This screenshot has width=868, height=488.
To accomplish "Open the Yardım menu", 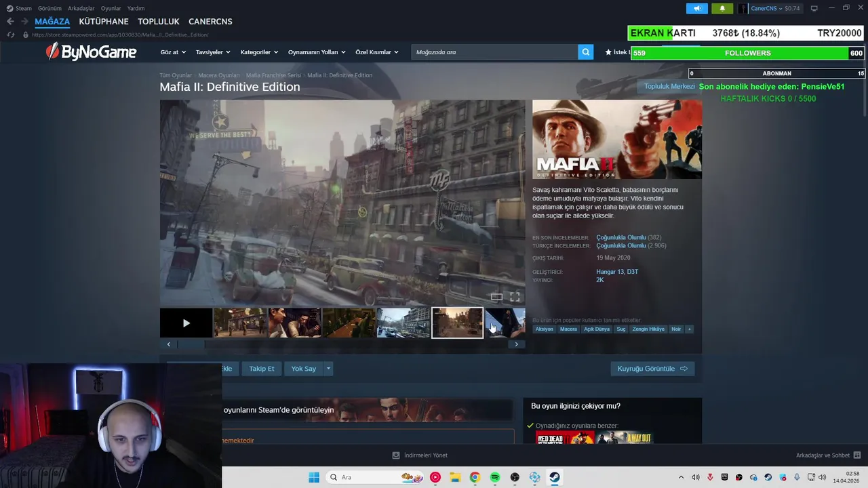I will 136,8.
